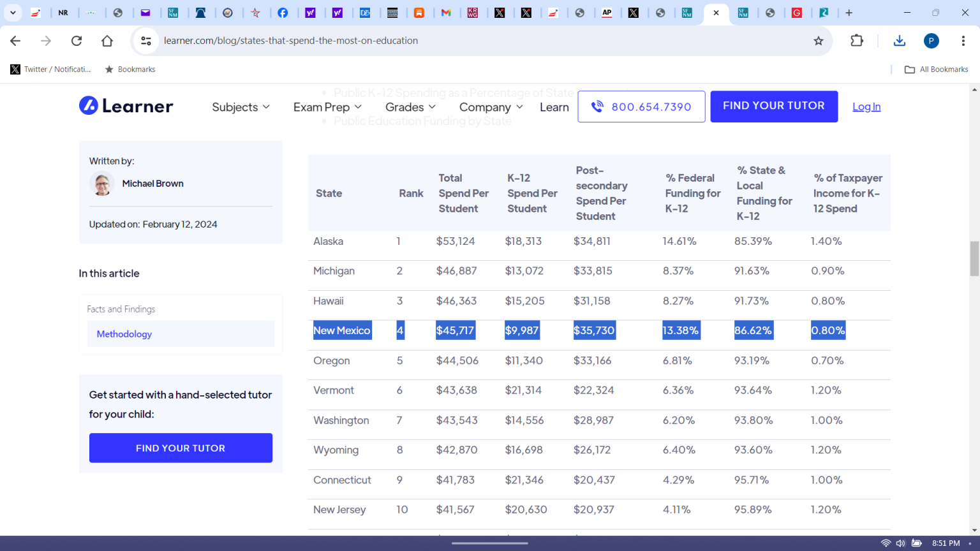980x551 pixels.
Task: Click the Learner logo
Action: (126, 106)
